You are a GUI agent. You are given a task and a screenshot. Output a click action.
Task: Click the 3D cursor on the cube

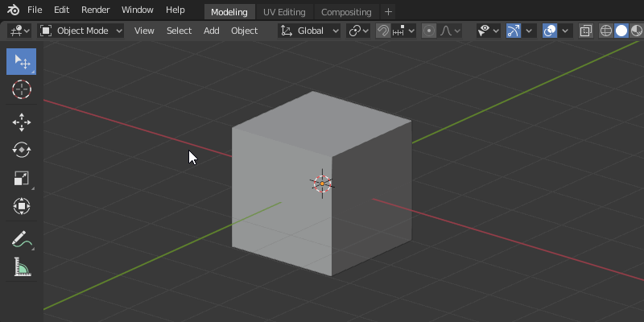point(322,184)
